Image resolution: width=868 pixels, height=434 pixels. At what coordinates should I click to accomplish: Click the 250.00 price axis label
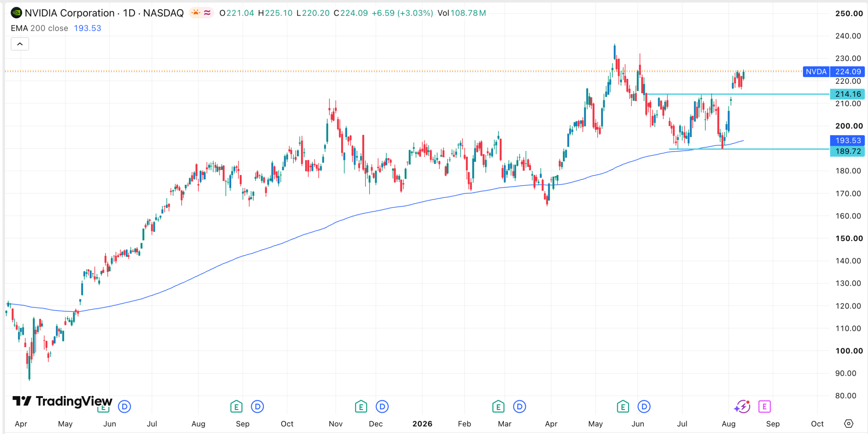(849, 14)
